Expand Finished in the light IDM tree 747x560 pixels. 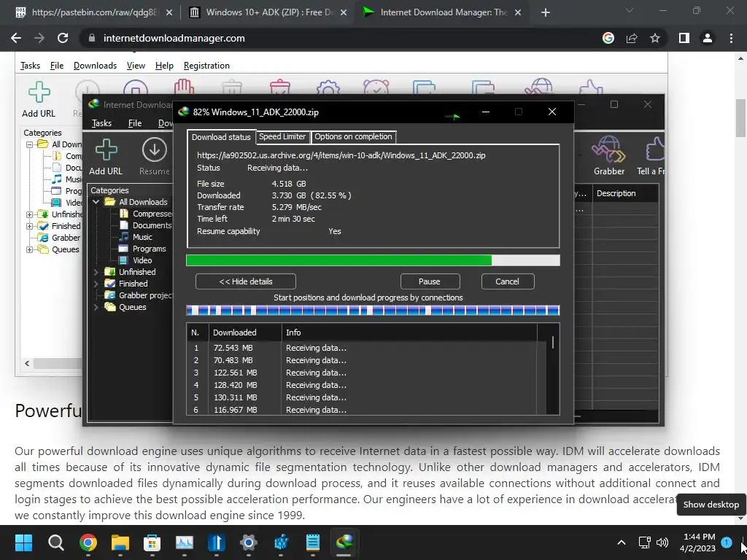(x=29, y=226)
